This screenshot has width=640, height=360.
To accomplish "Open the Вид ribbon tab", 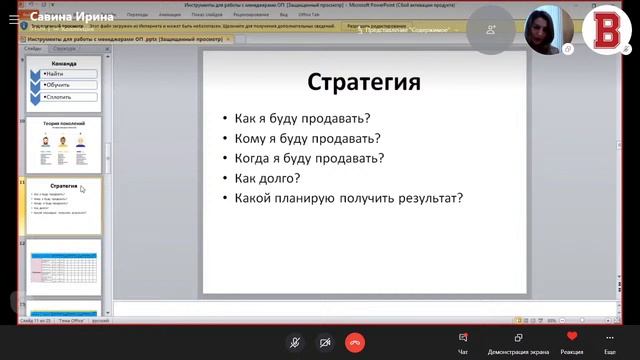I will tap(284, 15).
